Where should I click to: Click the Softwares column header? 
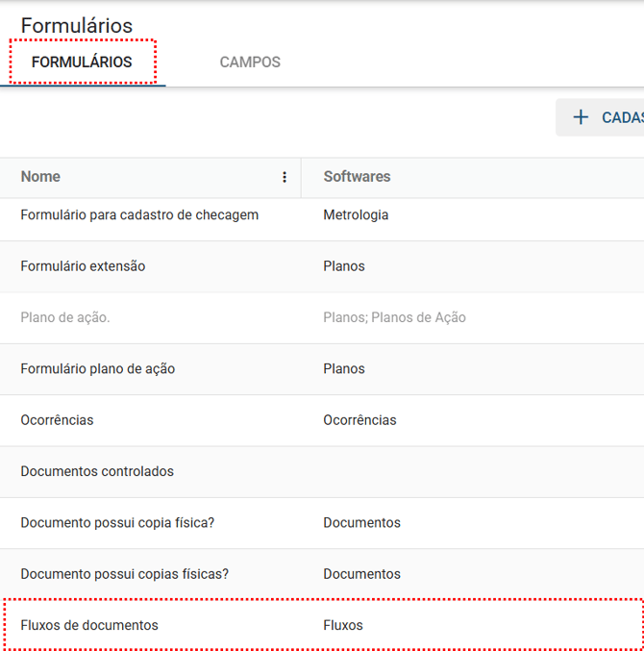357,177
